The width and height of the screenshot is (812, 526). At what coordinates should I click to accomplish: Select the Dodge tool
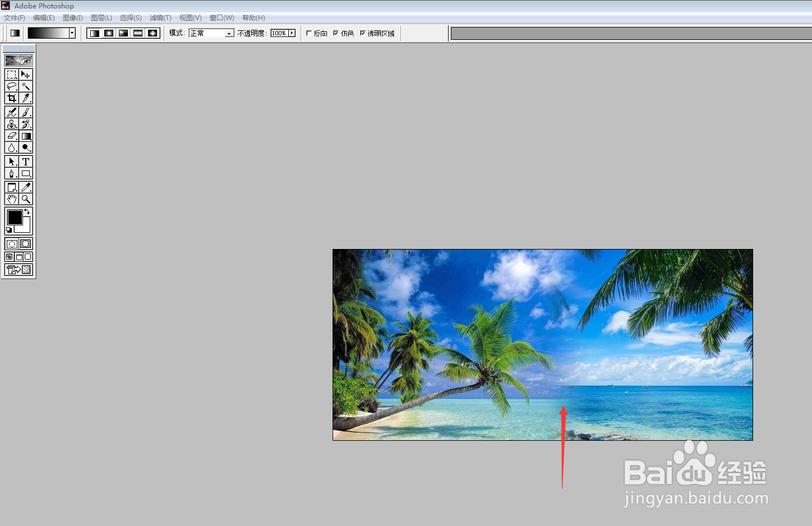click(x=26, y=147)
